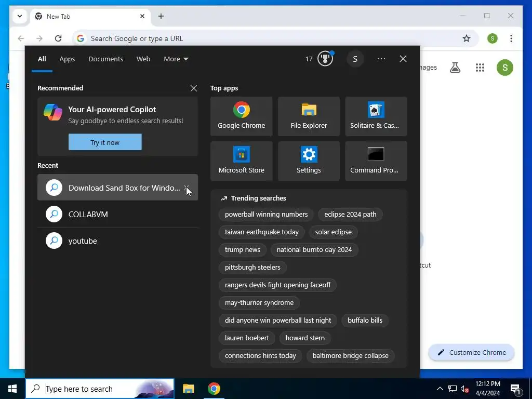Click the search icon beside COLLABVM
Viewport: 532px width, 399px height.
(54, 214)
